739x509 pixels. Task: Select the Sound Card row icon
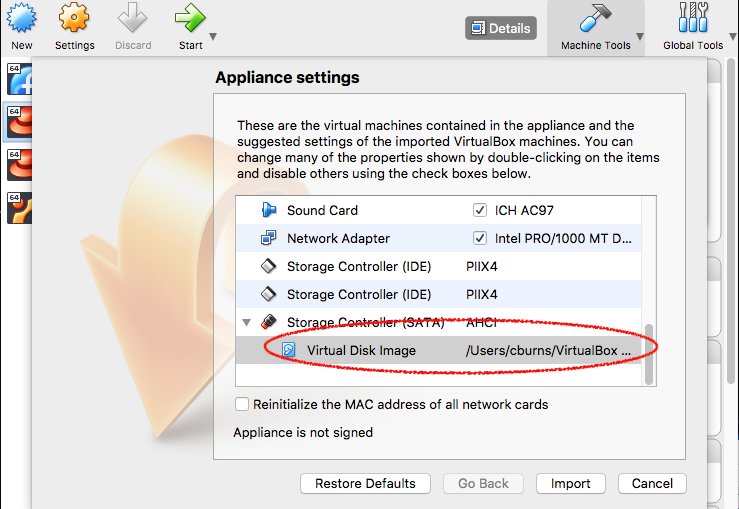coord(268,211)
